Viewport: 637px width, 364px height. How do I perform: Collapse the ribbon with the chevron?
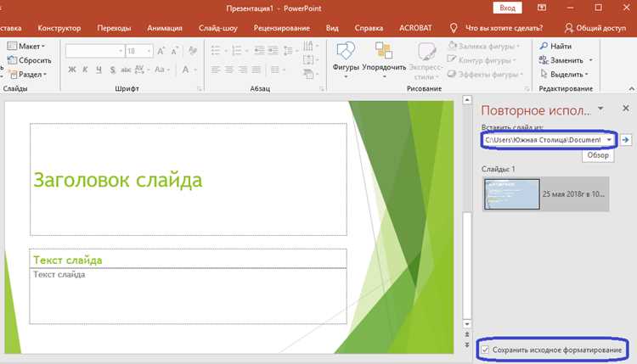[x=631, y=88]
